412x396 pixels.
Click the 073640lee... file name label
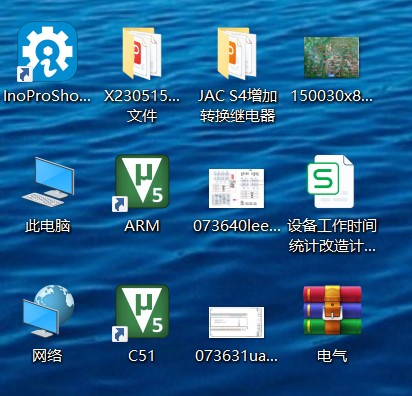click(237, 226)
